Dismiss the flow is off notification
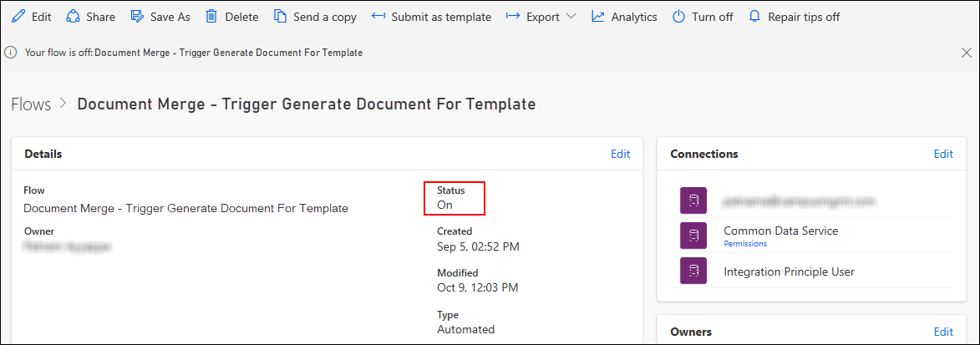The image size is (980, 345). (x=967, y=53)
